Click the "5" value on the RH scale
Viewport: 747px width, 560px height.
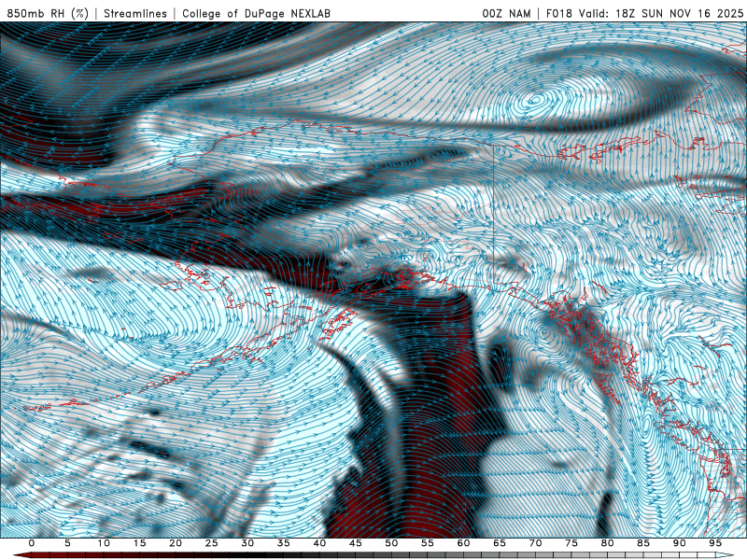pyautogui.click(x=67, y=543)
